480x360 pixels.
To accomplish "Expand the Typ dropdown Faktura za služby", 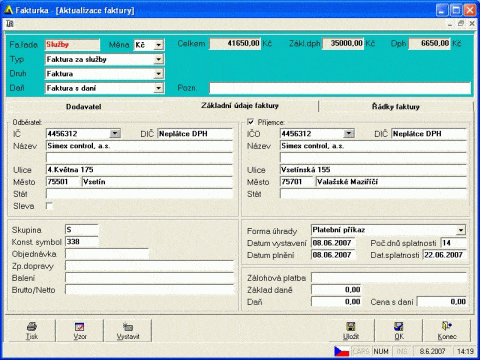I will [x=159, y=59].
